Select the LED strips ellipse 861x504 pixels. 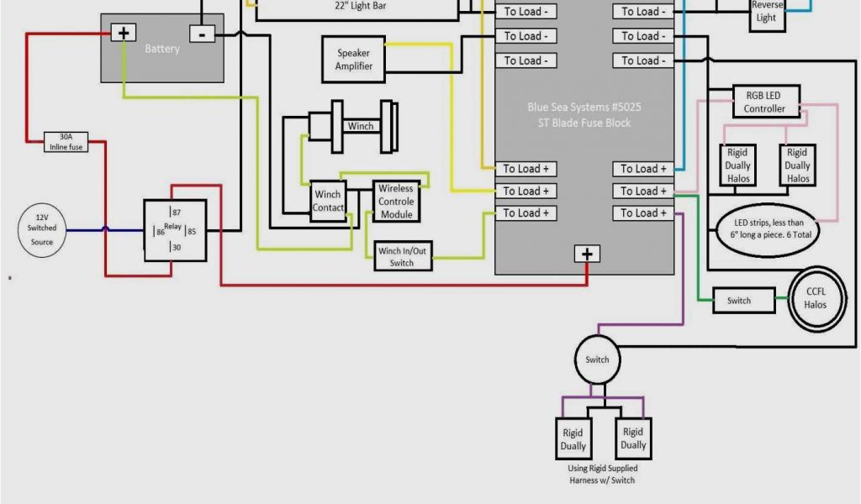pos(766,227)
